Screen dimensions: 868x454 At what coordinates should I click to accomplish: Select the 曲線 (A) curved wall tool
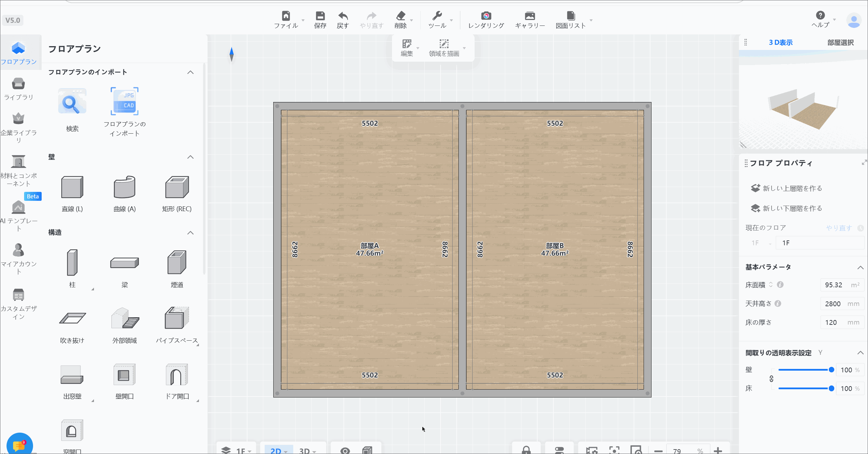click(125, 194)
